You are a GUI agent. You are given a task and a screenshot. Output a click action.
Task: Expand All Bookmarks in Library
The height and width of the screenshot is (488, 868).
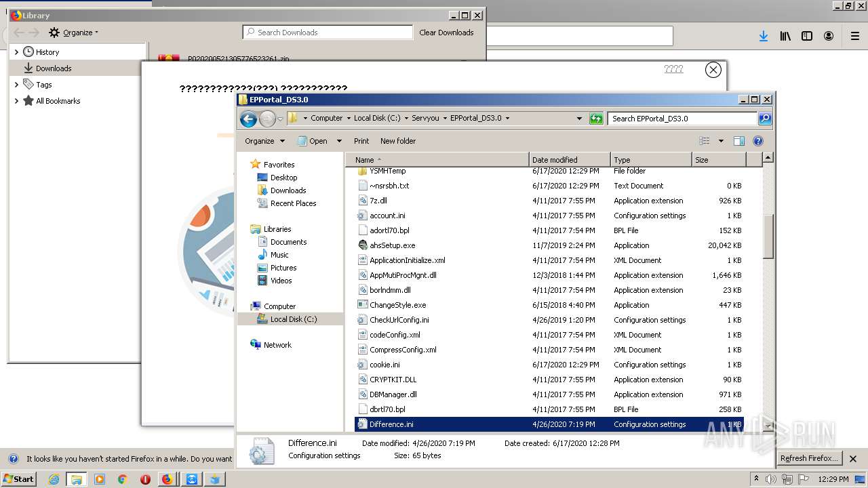point(16,101)
